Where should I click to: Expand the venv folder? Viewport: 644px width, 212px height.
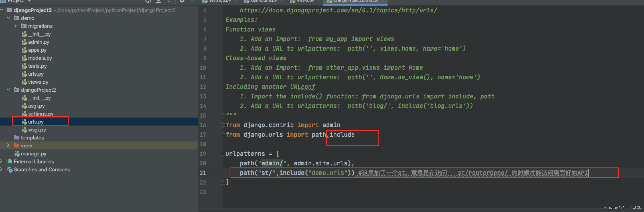(x=9, y=145)
